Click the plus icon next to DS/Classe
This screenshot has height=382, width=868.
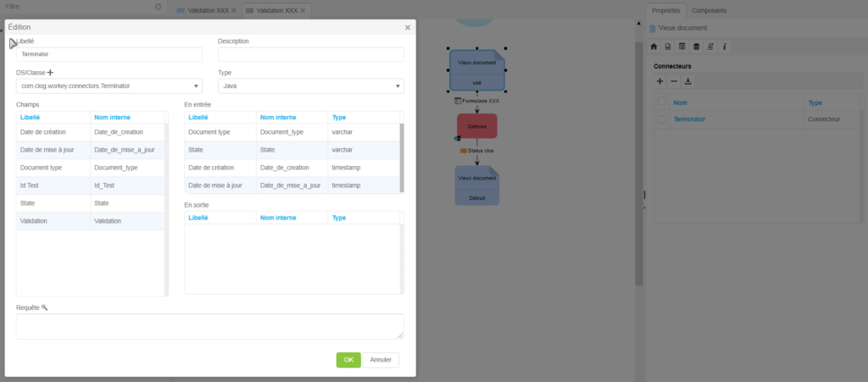[50, 74]
